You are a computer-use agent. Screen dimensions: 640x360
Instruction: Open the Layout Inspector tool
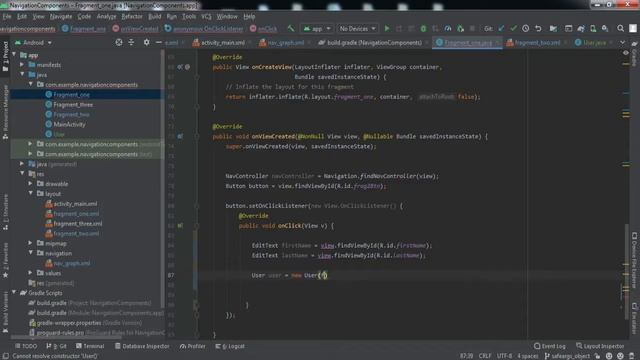click(600, 346)
